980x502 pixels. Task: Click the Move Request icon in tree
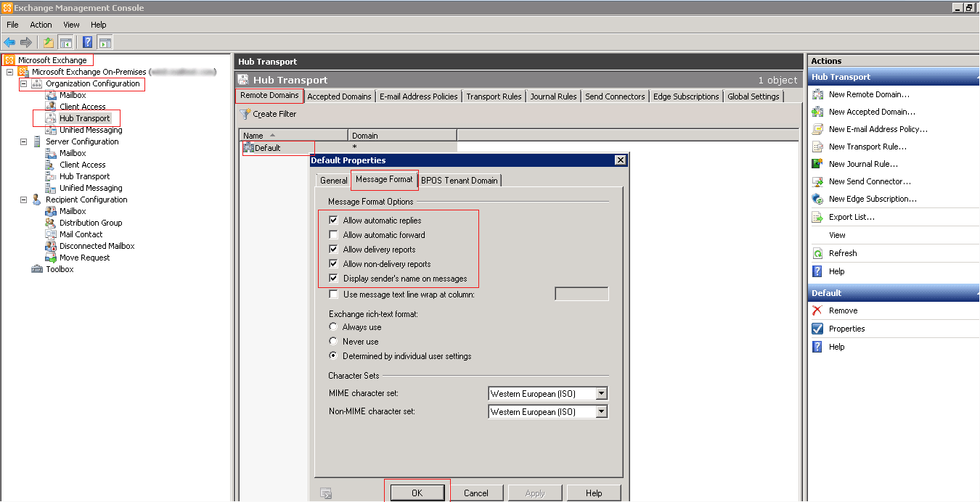point(51,258)
